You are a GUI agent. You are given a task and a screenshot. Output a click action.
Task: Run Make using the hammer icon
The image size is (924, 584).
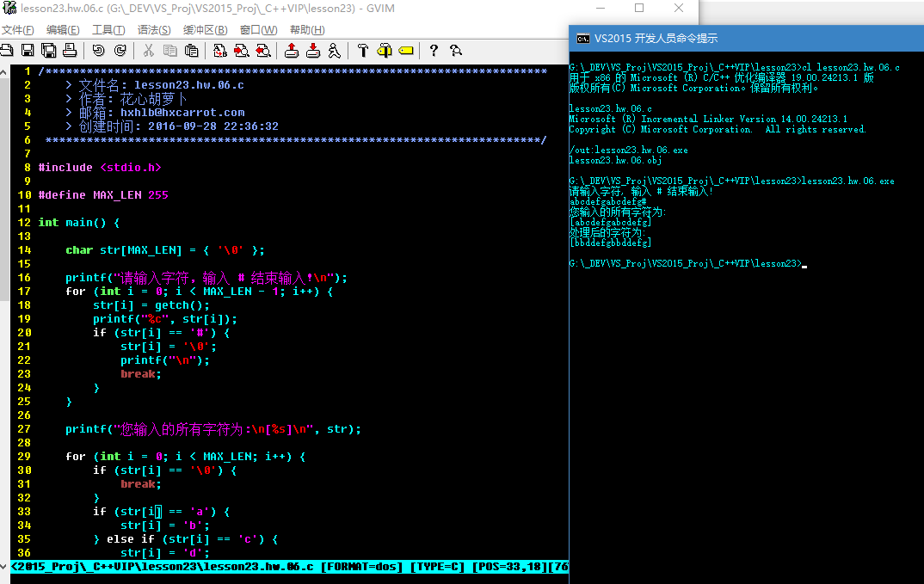click(363, 51)
